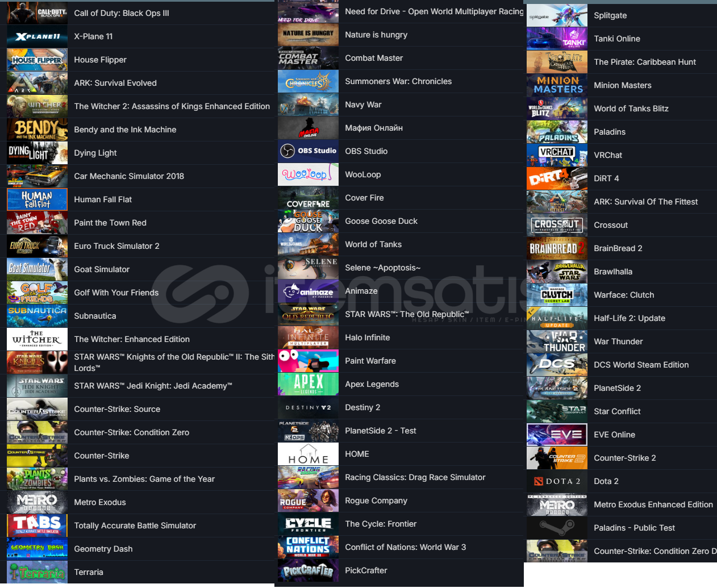The height and width of the screenshot is (588, 717).
Task: Select the Star Conflict title text
Action: pos(617,411)
